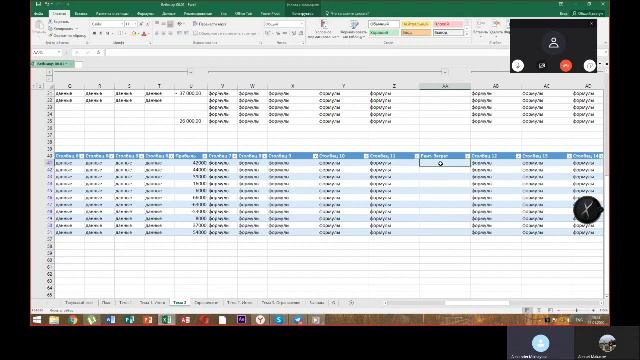Toggle camera in call window

tap(542, 65)
